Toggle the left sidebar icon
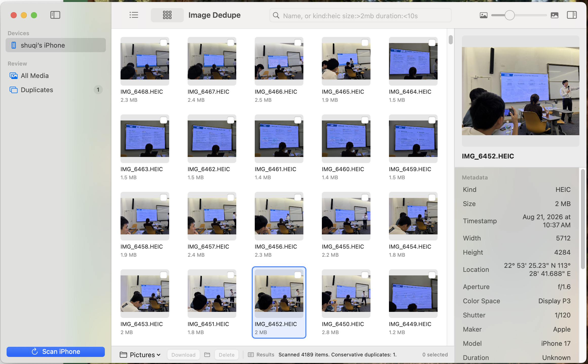Screen dimensions: 588x364 [x=55, y=15]
